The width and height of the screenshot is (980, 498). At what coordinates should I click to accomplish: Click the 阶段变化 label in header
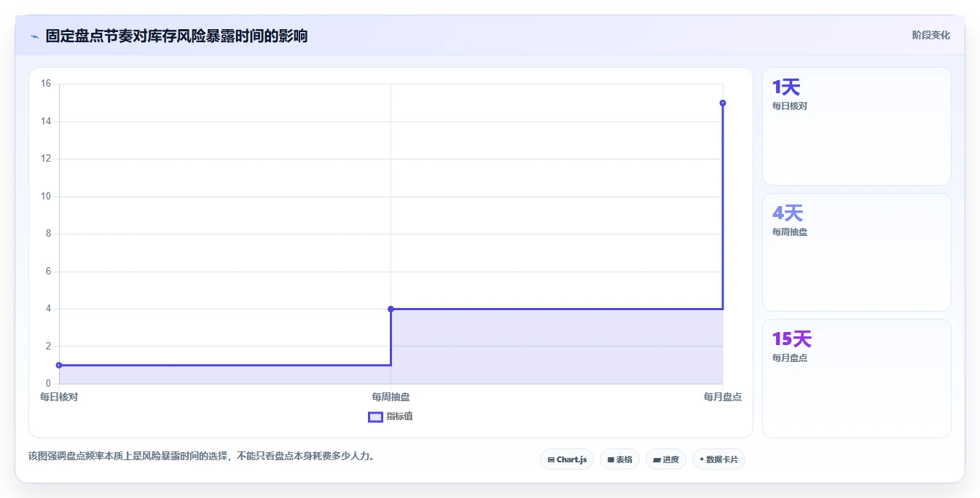[x=930, y=35]
